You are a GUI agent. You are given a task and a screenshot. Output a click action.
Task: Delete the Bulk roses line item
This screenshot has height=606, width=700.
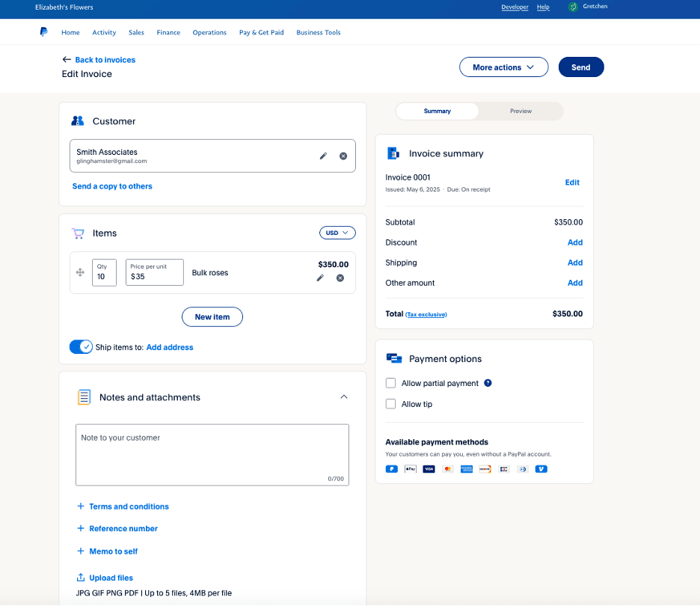click(340, 278)
